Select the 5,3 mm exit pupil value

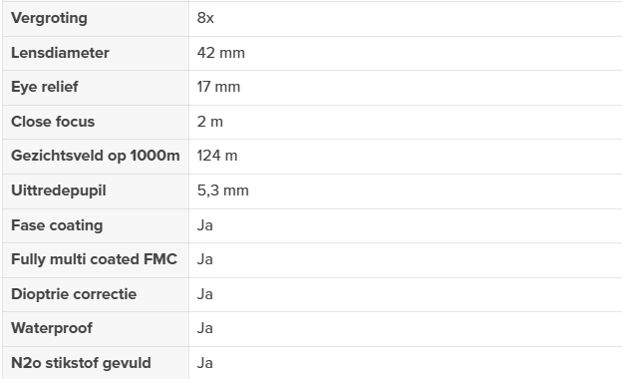tap(223, 190)
